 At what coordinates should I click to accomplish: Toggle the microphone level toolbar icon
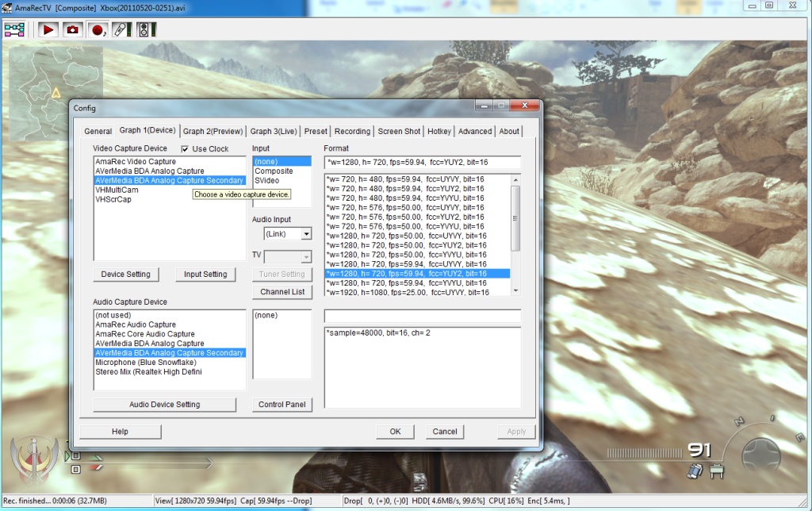[121, 29]
